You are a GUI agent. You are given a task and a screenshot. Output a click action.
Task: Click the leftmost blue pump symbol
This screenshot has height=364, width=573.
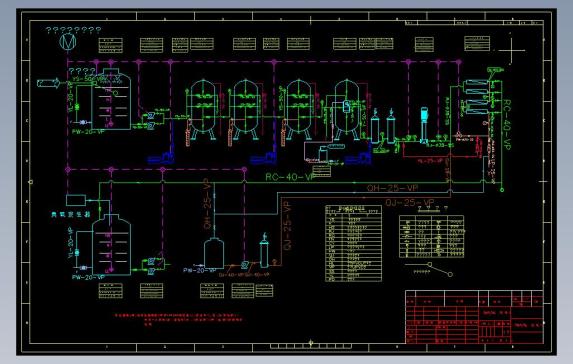point(161,158)
